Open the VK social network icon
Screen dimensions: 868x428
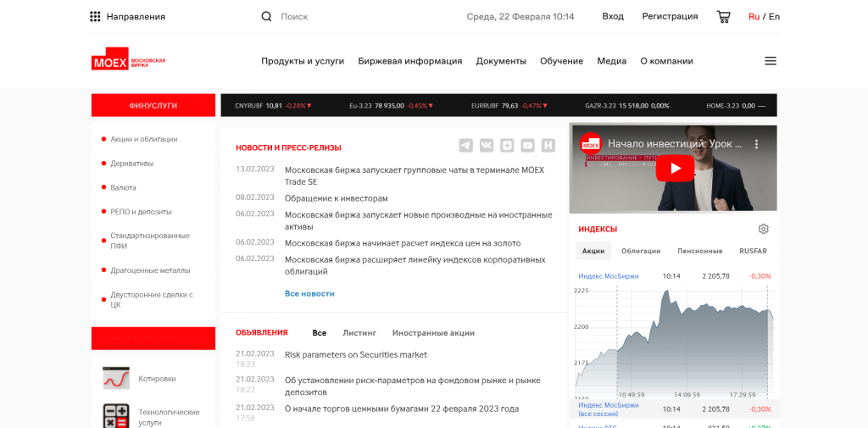487,146
